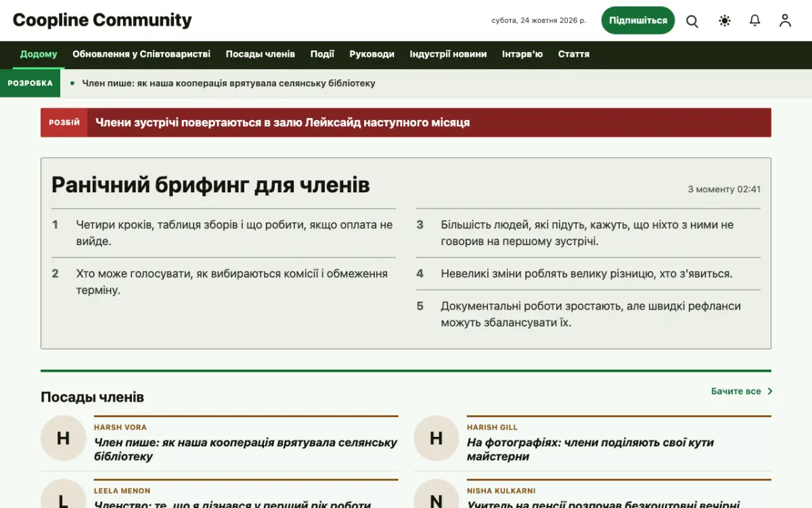812x508 pixels.
Task: Open Посады членів nav item
Action: tap(261, 54)
